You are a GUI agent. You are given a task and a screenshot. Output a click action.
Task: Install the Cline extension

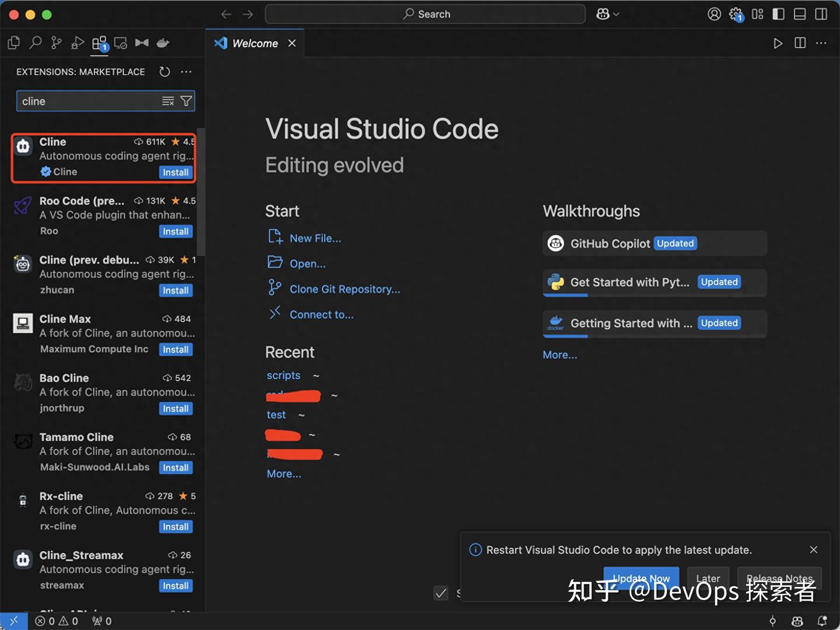(x=176, y=173)
